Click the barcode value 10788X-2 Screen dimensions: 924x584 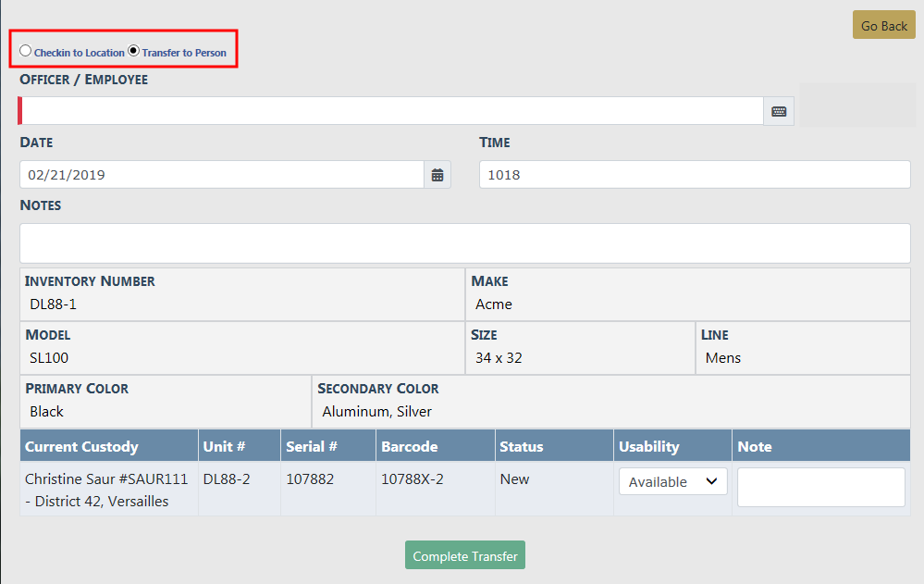point(413,479)
